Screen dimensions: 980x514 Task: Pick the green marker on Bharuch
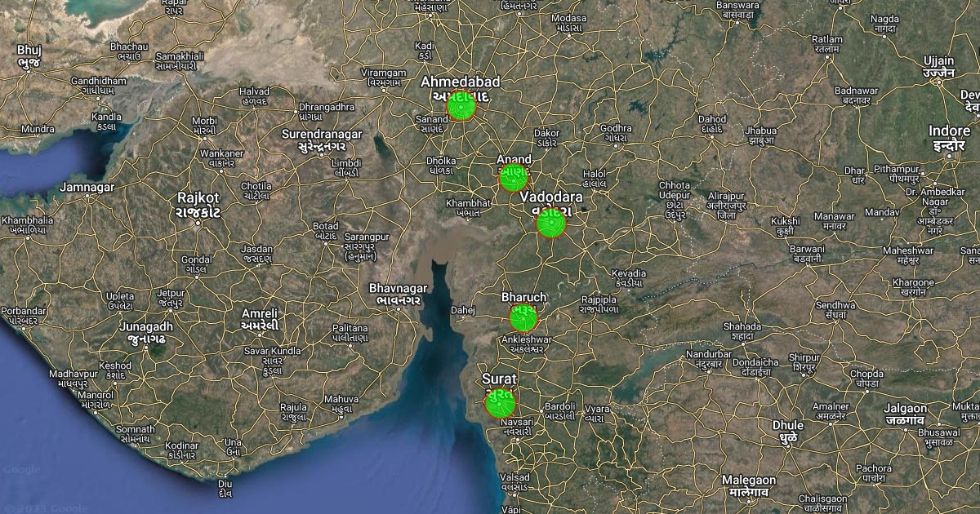[523, 317]
